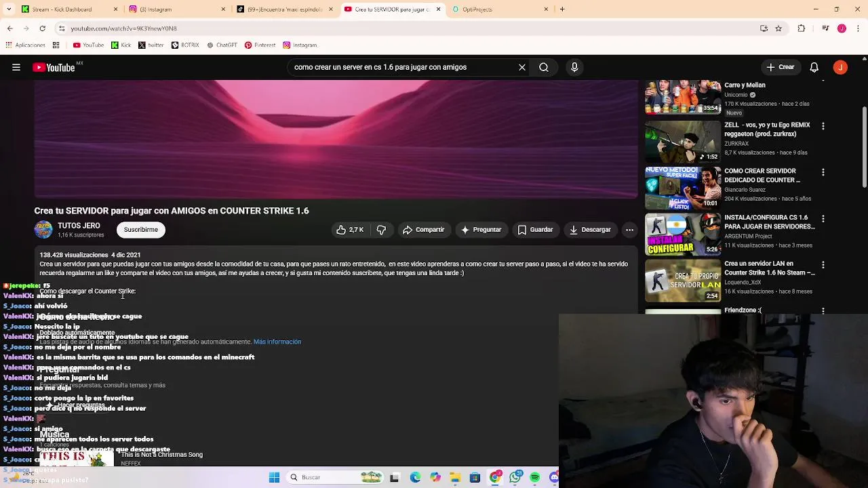Screen dimensions: 868x488
Task: Open Windows Start menu
Action: 274,477
